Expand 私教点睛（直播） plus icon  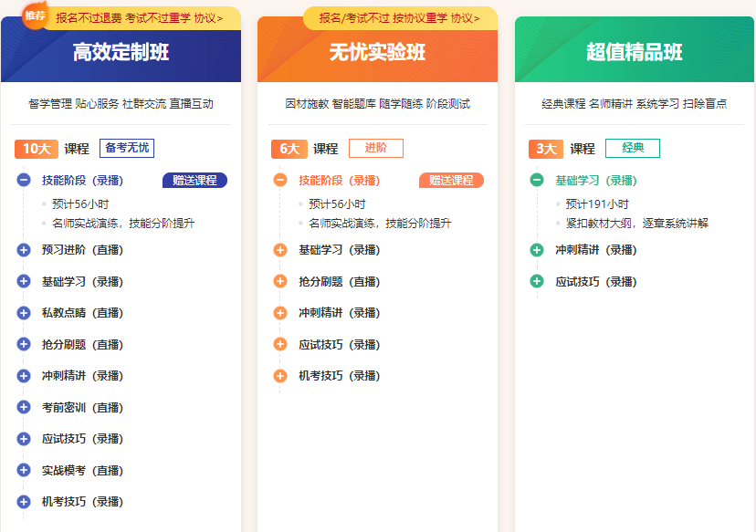coord(24,313)
